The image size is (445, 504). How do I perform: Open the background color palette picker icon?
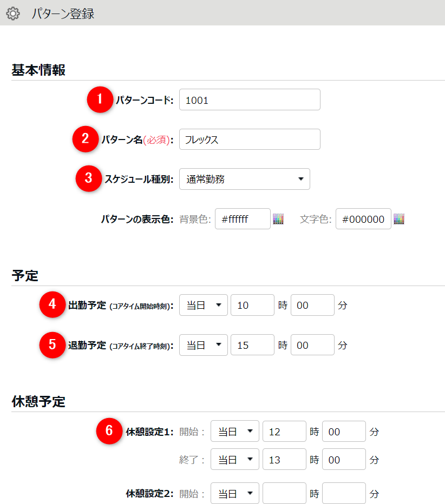click(x=278, y=219)
